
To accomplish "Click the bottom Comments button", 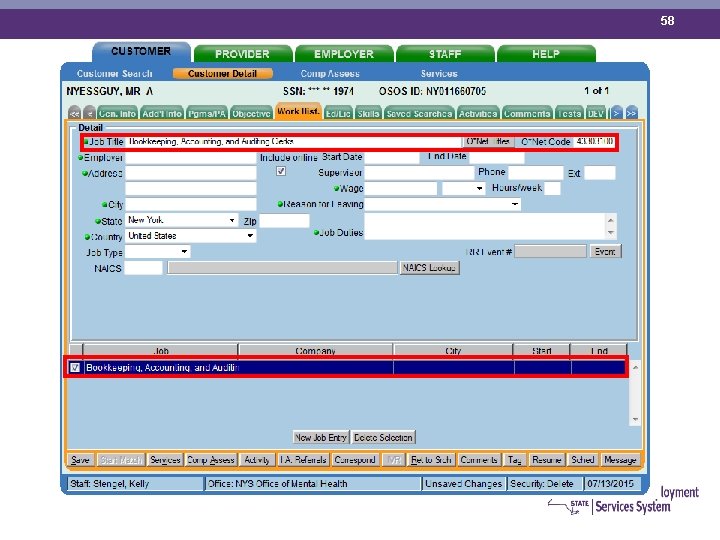I will click(x=479, y=460).
